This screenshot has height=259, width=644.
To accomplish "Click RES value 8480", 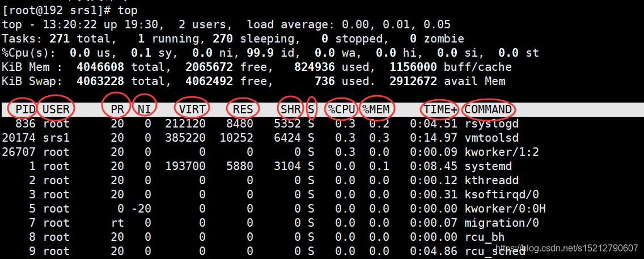I will (239, 124).
